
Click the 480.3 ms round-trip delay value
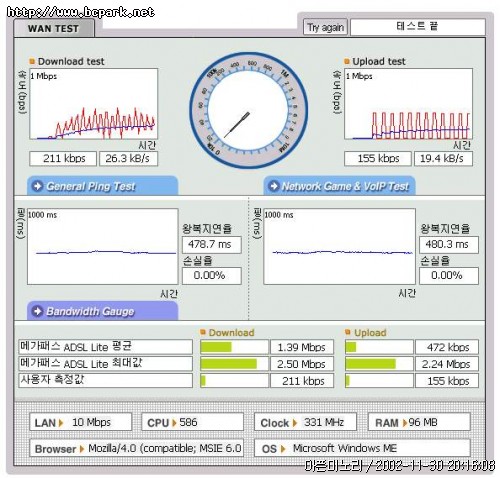[x=449, y=245]
